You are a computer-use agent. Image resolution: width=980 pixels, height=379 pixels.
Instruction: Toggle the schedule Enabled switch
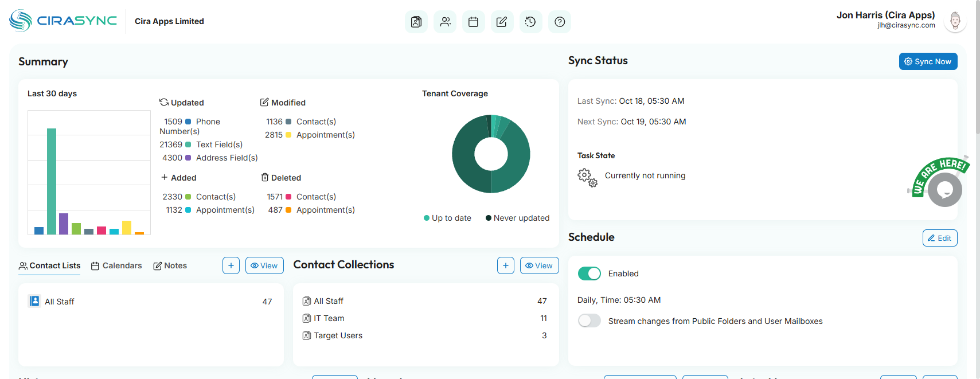click(589, 273)
